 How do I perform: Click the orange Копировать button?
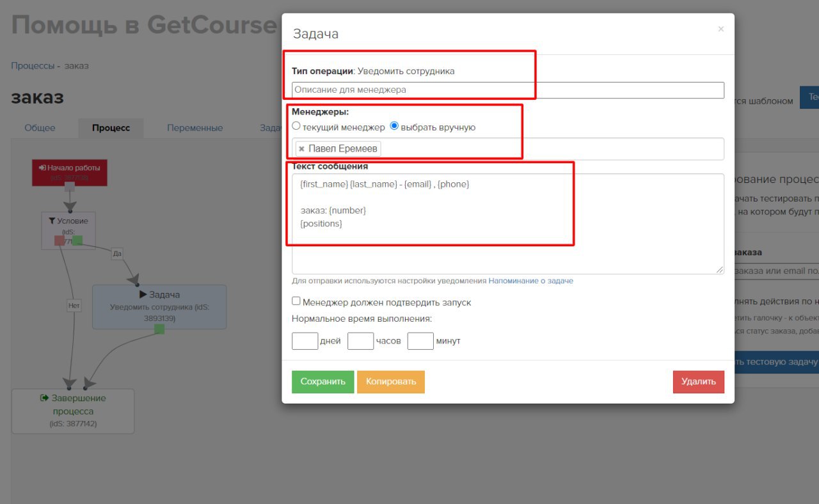click(391, 382)
